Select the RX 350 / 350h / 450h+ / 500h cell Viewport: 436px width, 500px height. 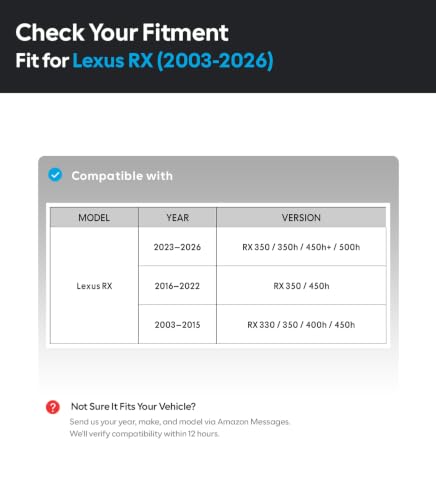[x=301, y=247]
